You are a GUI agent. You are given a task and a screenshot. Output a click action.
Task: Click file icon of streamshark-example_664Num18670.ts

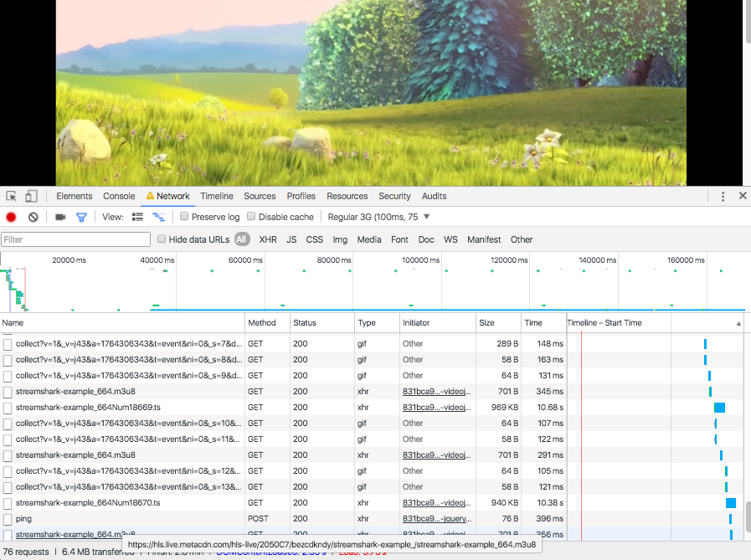pyautogui.click(x=8, y=503)
